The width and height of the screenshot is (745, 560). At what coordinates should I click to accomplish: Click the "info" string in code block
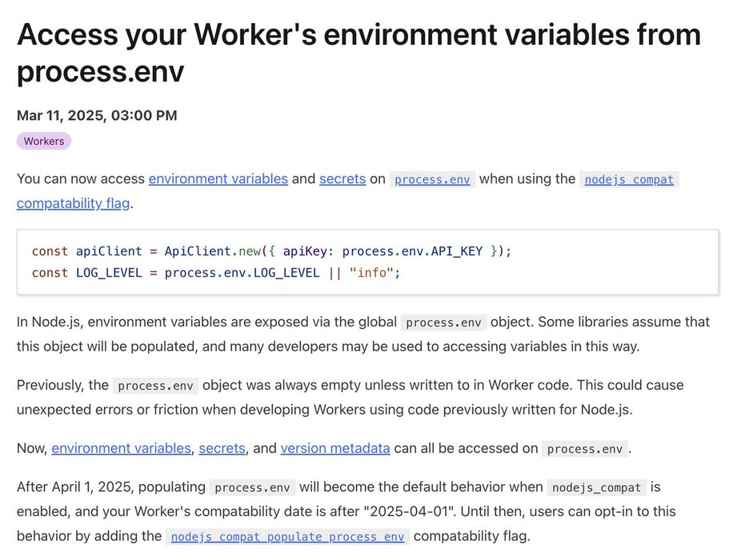pos(371,273)
